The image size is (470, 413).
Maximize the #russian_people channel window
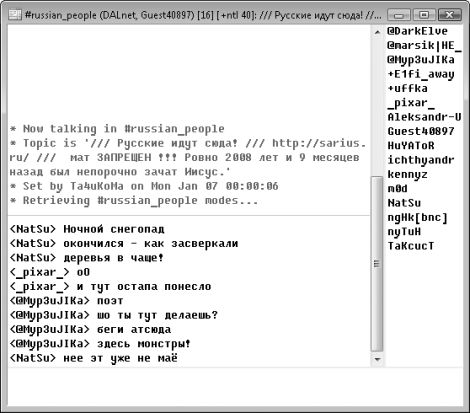click(424, 15)
